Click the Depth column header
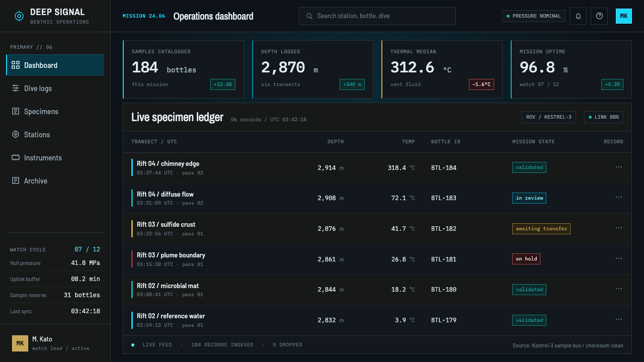This screenshot has width=644, height=362. click(x=336, y=142)
